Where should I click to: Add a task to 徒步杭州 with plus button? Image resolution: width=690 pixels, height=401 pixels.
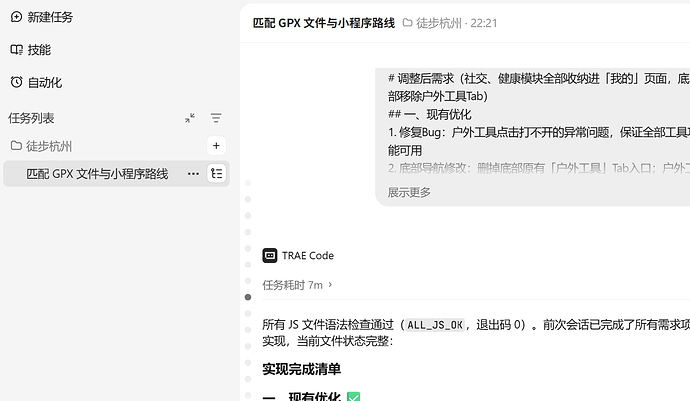216,146
